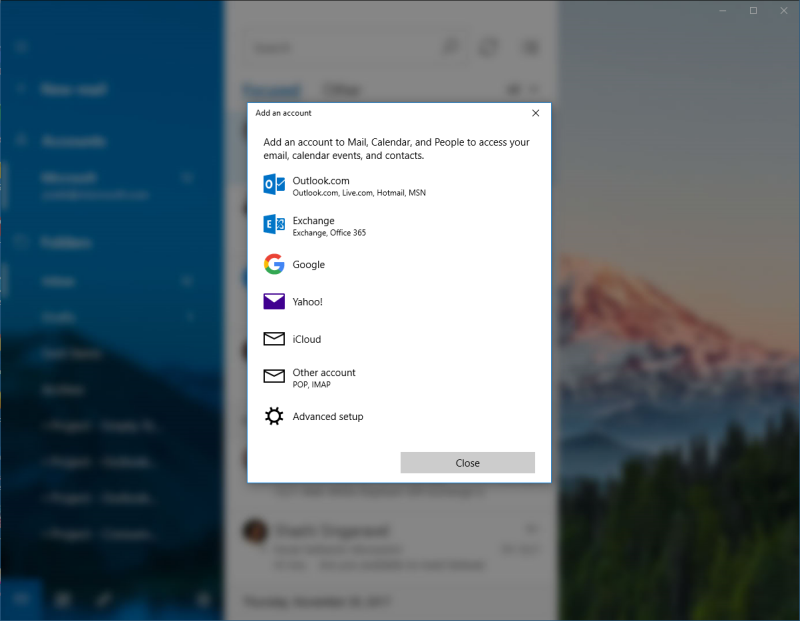Click the 'Add an account' dialog title
800x621 pixels.
(x=283, y=113)
